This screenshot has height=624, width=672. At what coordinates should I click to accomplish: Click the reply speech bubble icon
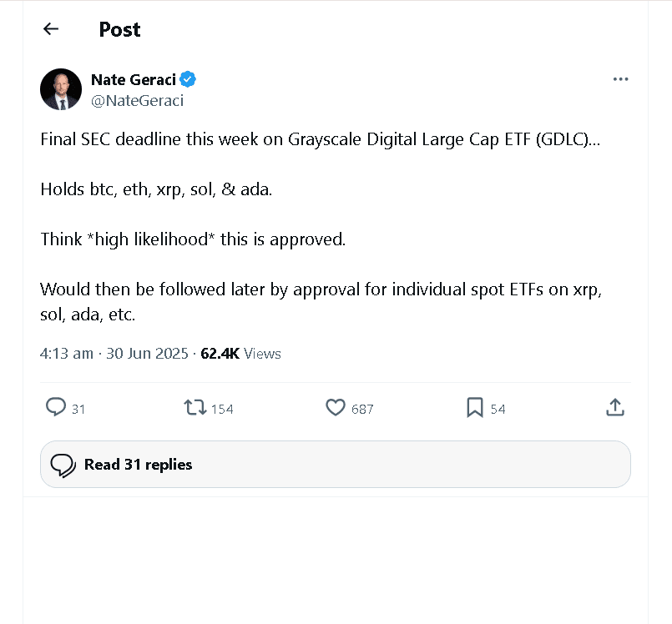56,407
